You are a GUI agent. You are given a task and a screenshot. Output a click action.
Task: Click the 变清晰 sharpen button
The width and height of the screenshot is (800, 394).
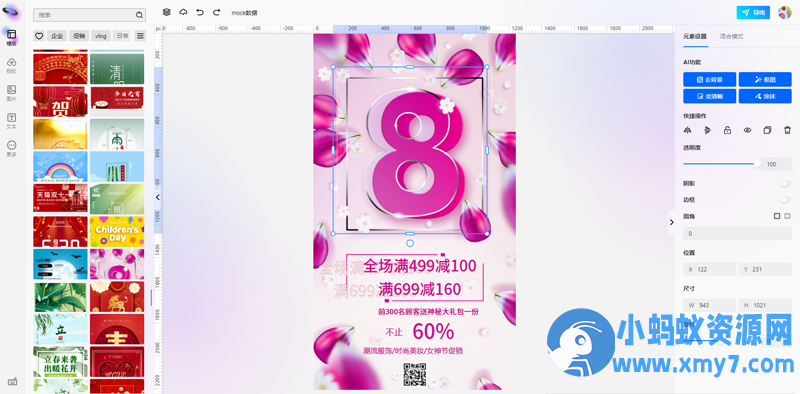click(710, 96)
